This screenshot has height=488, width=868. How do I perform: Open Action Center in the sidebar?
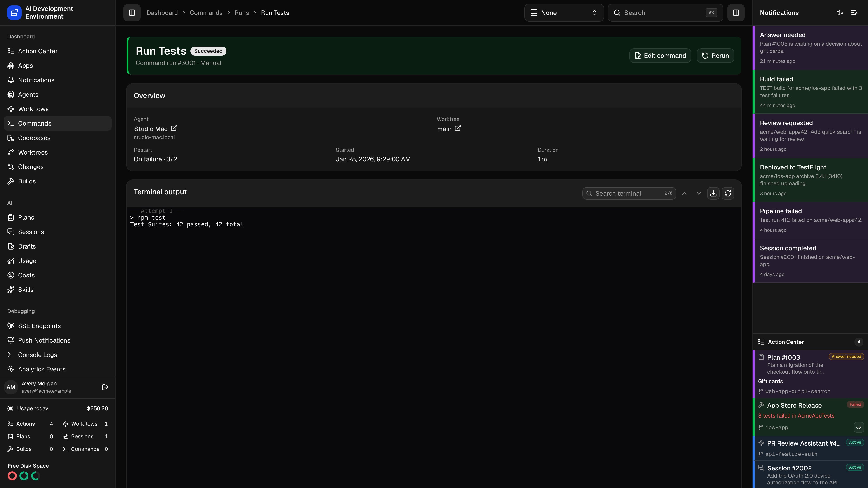[58, 51]
